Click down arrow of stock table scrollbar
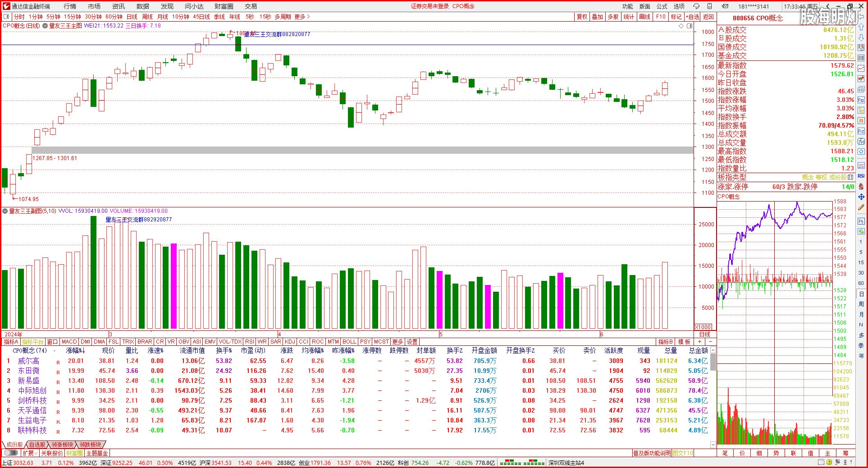This screenshot has width=868, height=468. click(713, 445)
